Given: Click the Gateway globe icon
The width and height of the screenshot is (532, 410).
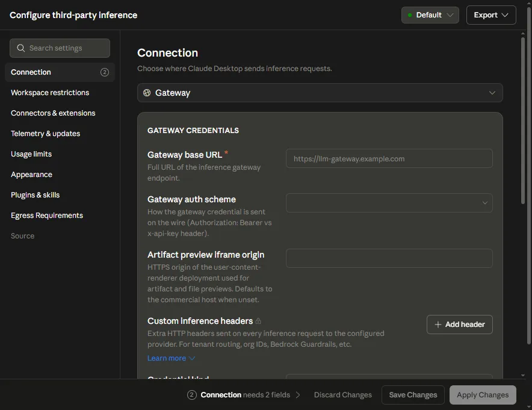Looking at the screenshot, I should tap(147, 93).
